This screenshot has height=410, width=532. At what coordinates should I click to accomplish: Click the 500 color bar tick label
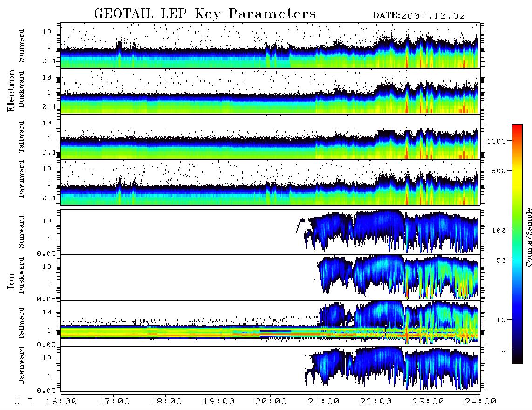click(x=499, y=171)
